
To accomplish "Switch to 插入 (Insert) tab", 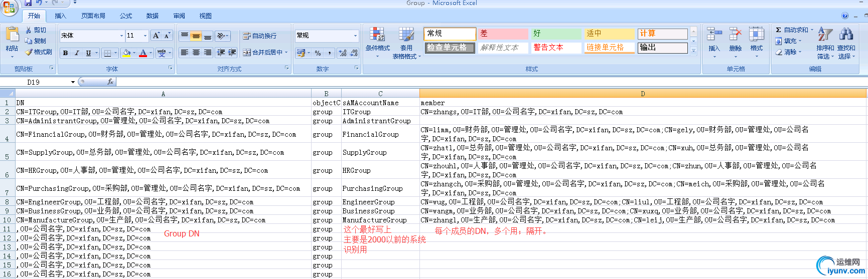I will (60, 16).
